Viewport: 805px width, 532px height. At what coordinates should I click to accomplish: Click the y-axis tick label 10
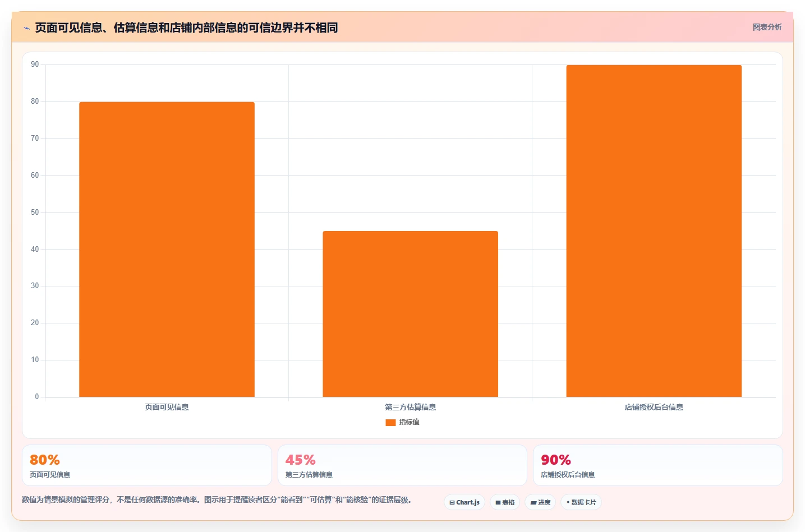coord(35,360)
